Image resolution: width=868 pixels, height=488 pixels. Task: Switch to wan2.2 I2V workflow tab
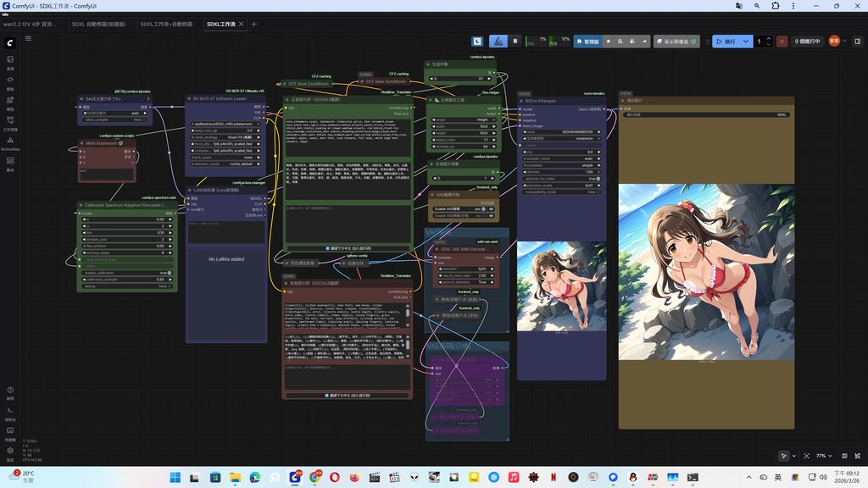[x=30, y=25]
